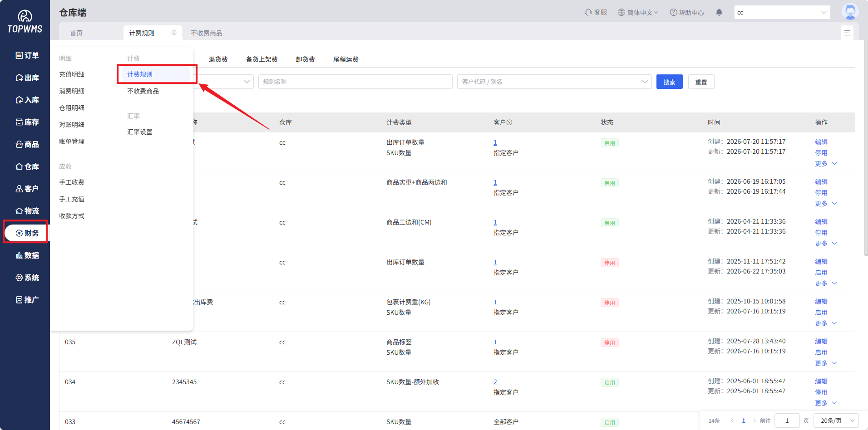
Task: Open the 简体中文 language dropdown
Action: (x=638, y=12)
